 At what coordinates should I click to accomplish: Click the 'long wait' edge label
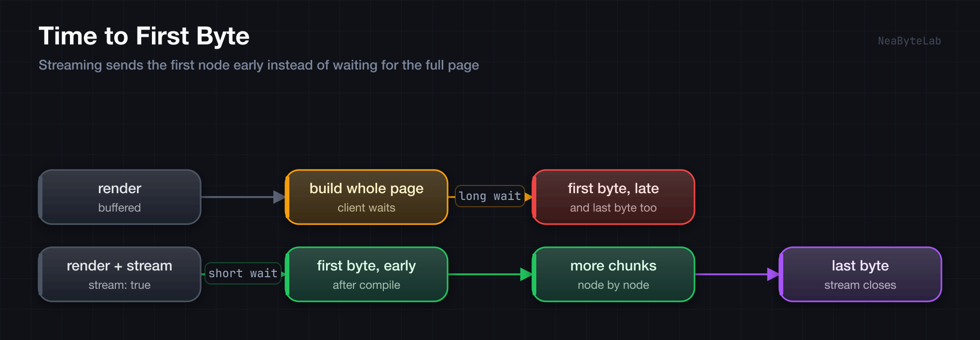(490, 196)
